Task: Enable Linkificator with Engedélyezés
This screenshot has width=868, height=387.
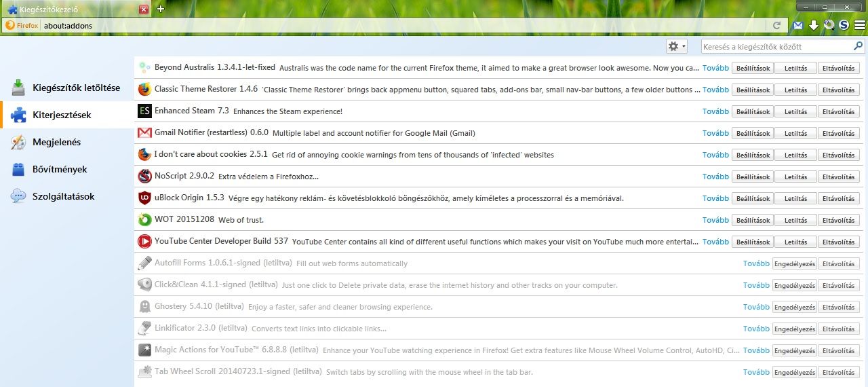Action: [x=794, y=329]
